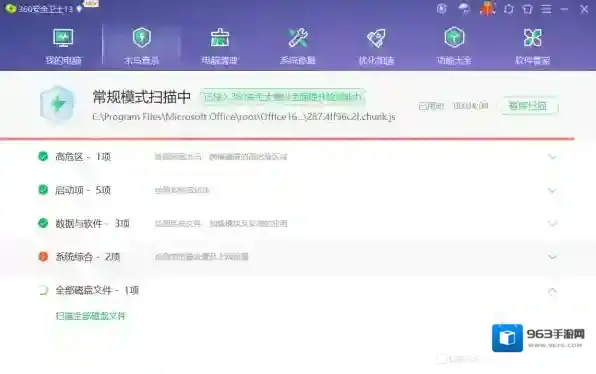Open the 优化加速 rocket tab
The width and height of the screenshot is (596, 374).
click(x=376, y=47)
